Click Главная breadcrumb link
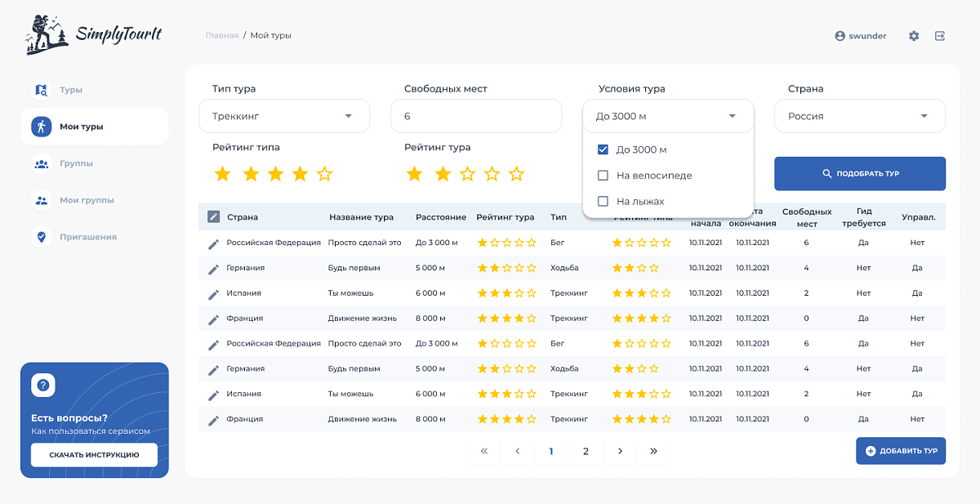 (222, 35)
